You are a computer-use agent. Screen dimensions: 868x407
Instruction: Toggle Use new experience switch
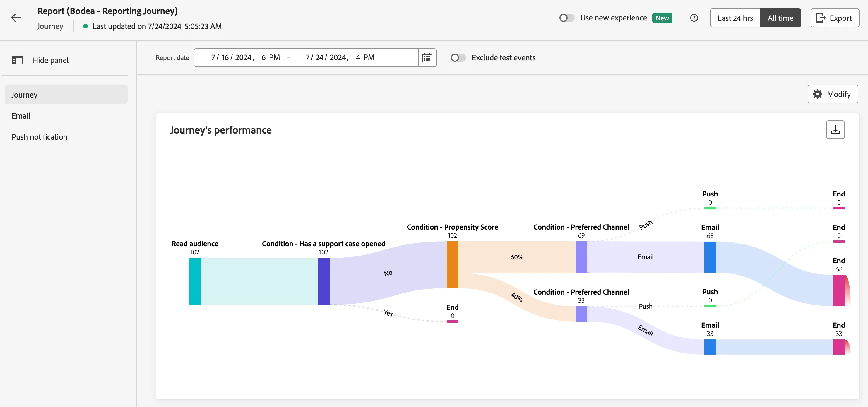(x=567, y=18)
